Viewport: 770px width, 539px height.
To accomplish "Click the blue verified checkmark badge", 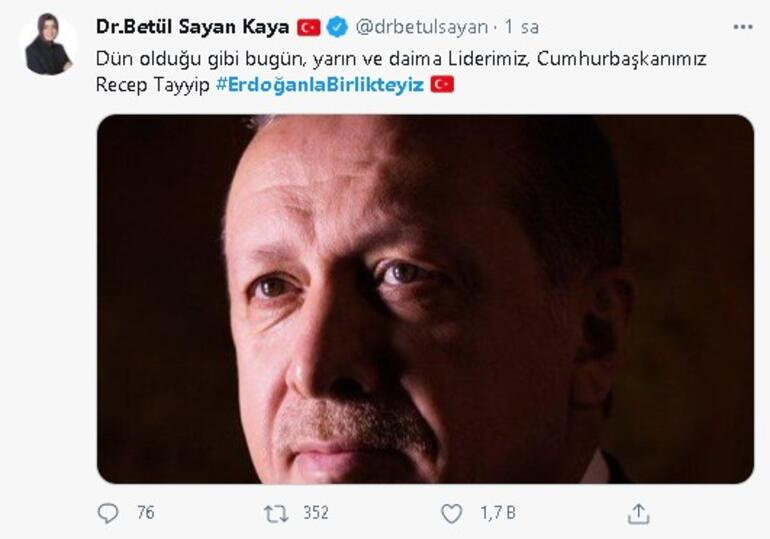I will pos(337,27).
